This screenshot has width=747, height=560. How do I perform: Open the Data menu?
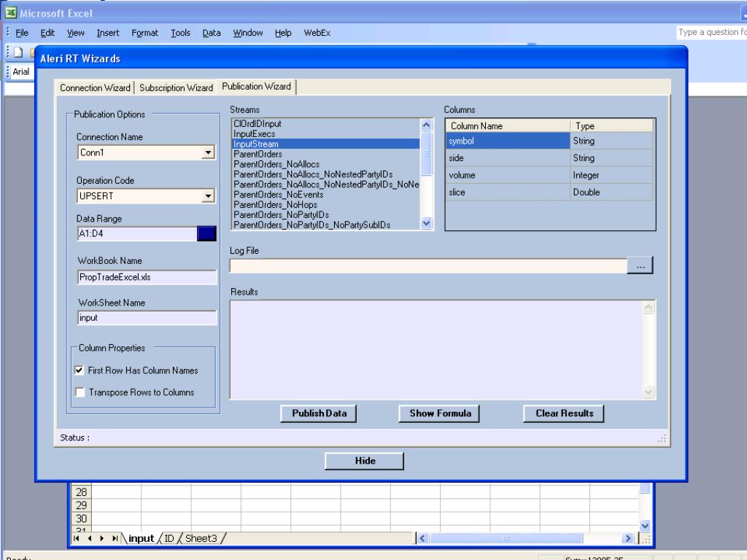pos(212,33)
